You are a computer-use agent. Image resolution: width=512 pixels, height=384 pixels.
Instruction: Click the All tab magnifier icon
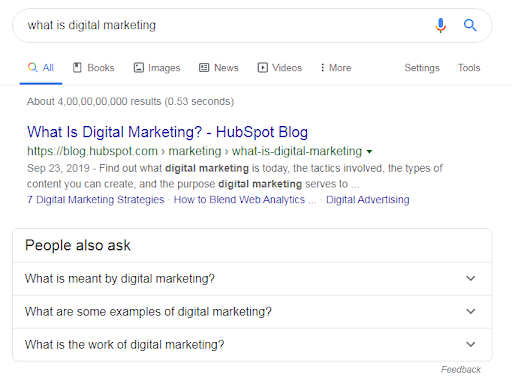(33, 67)
